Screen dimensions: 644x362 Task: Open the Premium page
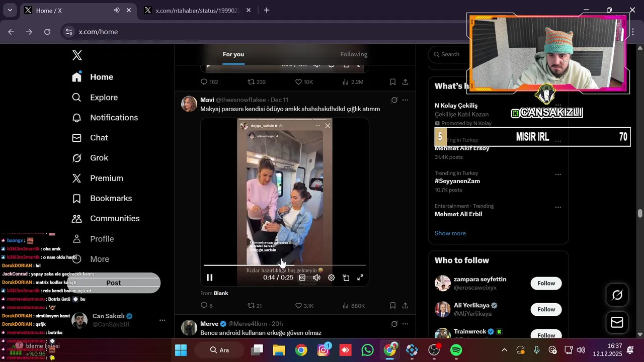[x=98, y=178]
